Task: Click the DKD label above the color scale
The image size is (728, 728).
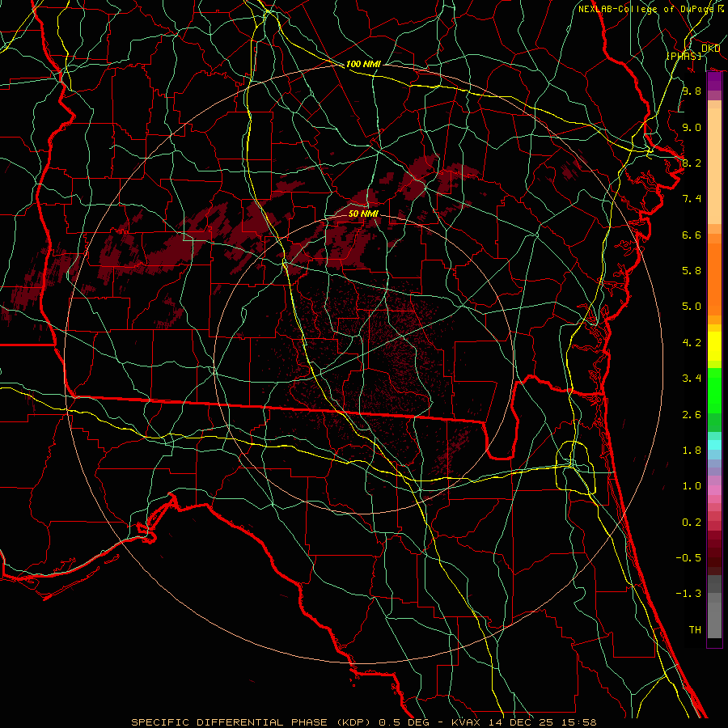Action: (710, 49)
